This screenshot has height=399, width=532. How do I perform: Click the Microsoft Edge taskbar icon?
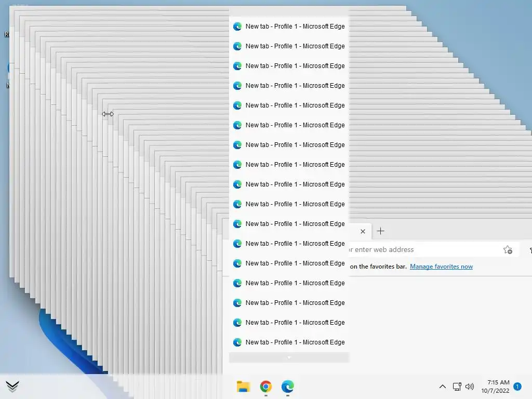click(x=288, y=387)
